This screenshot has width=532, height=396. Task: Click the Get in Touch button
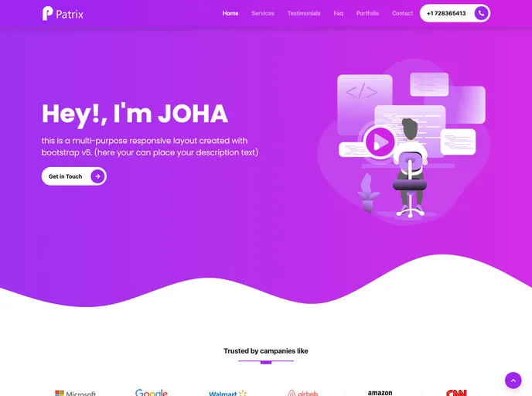coord(74,176)
